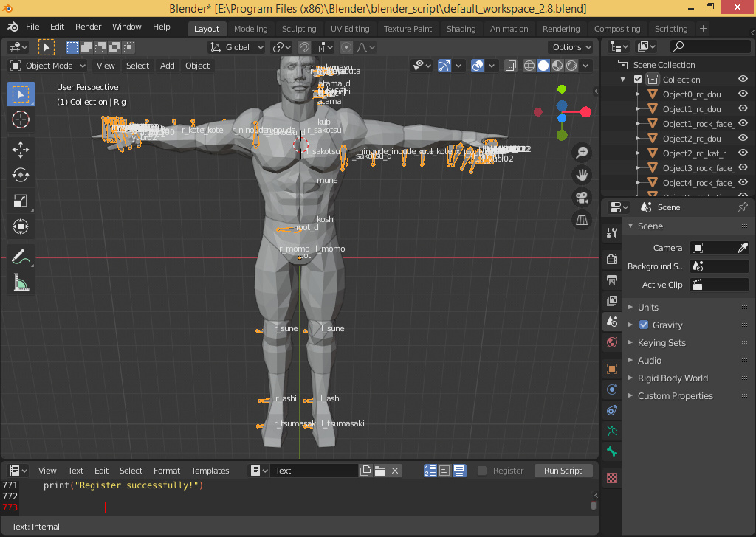Add a new workspace with plus button
Image resolution: width=756 pixels, height=537 pixels.
(x=703, y=29)
